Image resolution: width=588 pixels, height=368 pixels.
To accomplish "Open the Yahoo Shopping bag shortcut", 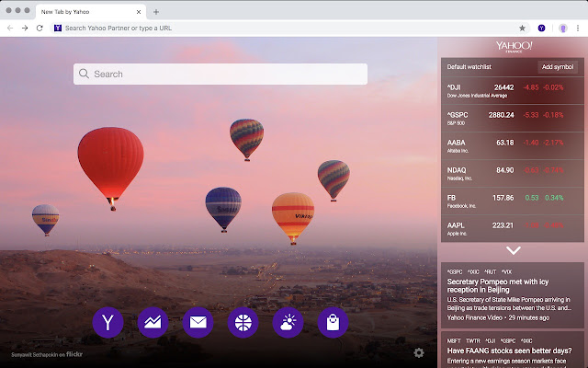I will pos(333,323).
